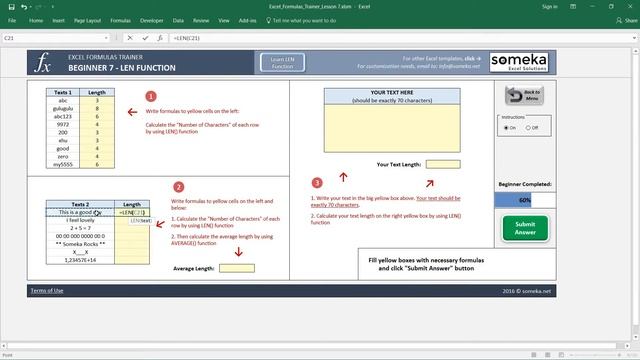Click the 'abc123' cell in Texts 1
Screen dimensions: 640x360
tap(63, 116)
